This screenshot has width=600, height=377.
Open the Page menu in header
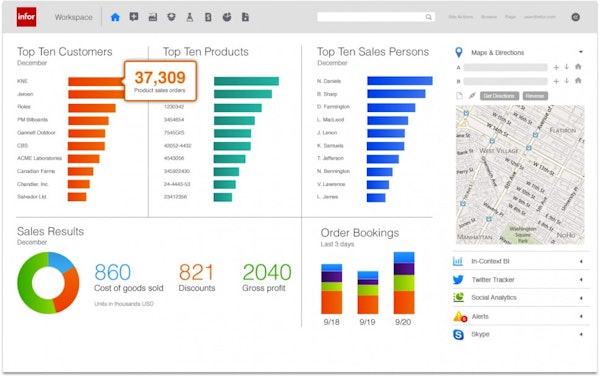point(510,17)
